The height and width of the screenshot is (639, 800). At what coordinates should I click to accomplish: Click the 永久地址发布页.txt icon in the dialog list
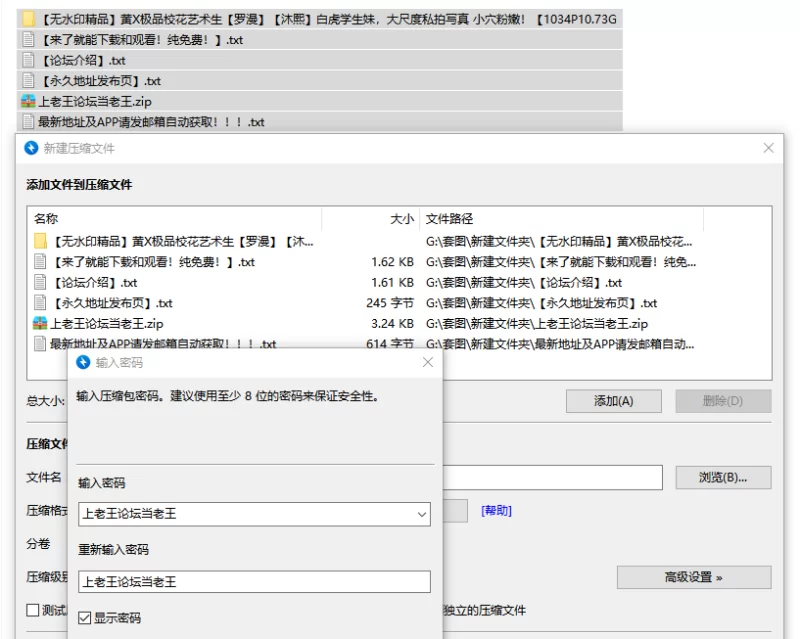40,303
